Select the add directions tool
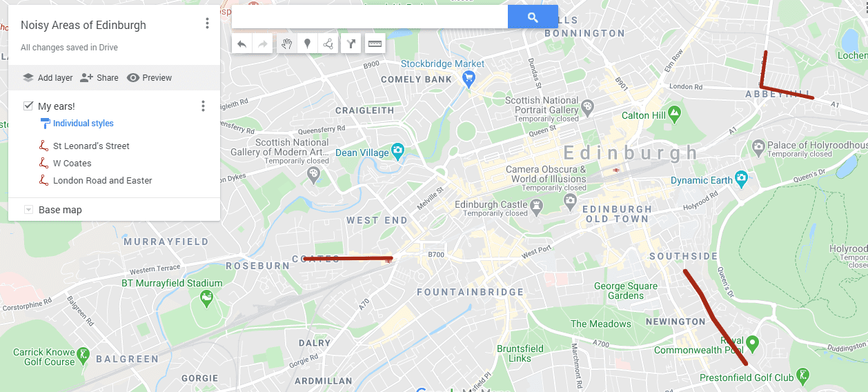Viewport: 868px width, 392px height. click(351, 44)
